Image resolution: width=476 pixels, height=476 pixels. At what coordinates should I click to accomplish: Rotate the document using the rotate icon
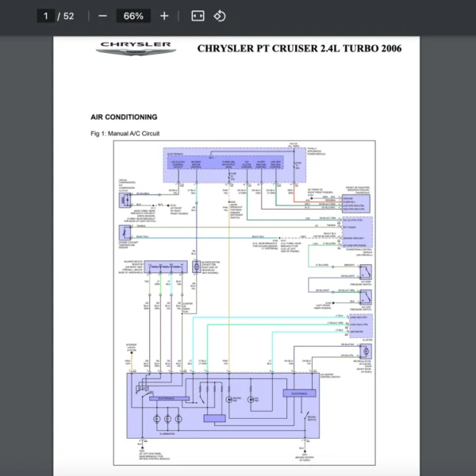pos(220,16)
